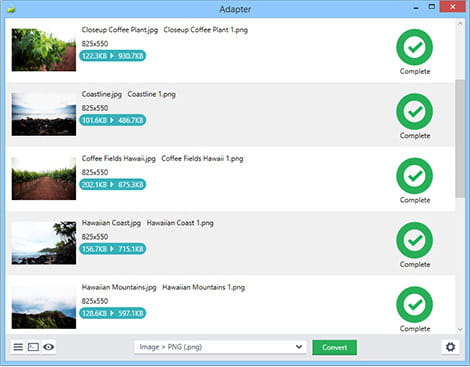Click the 101.6KB to 486.7KB size badge

pos(113,120)
